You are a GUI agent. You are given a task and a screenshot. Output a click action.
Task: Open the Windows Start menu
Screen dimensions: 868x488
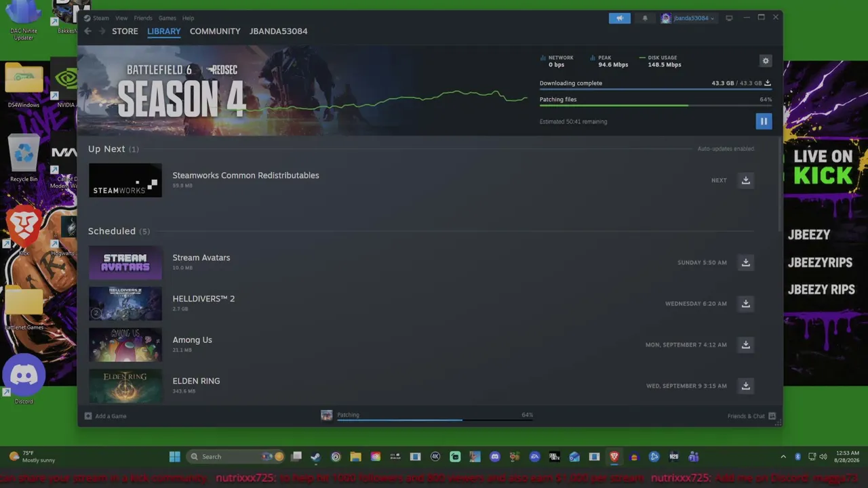pos(174,457)
